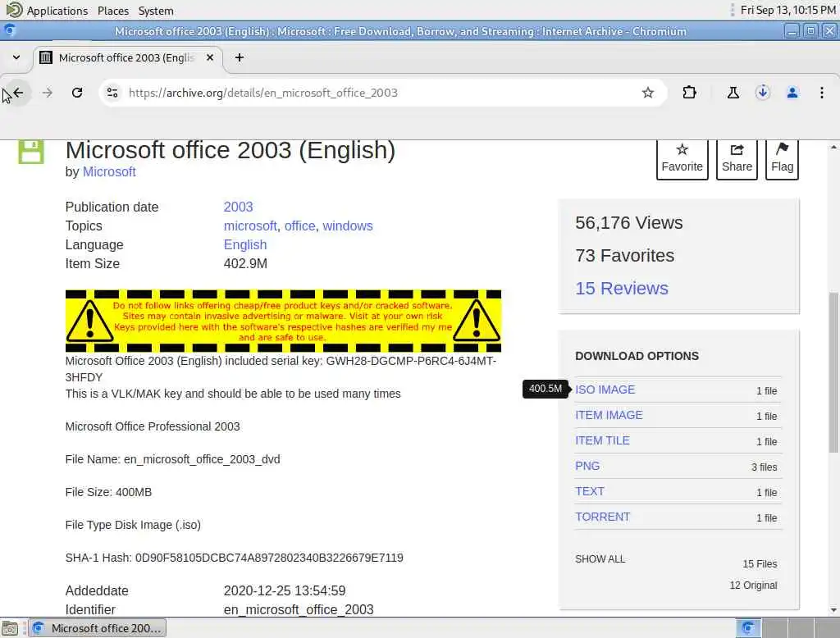The image size is (840, 638).
Task: Select the Chromium taskbar window button
Action: tap(97, 628)
